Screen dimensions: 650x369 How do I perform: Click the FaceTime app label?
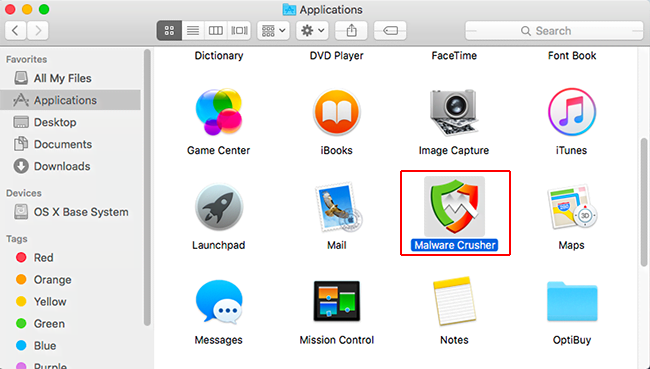(454, 56)
